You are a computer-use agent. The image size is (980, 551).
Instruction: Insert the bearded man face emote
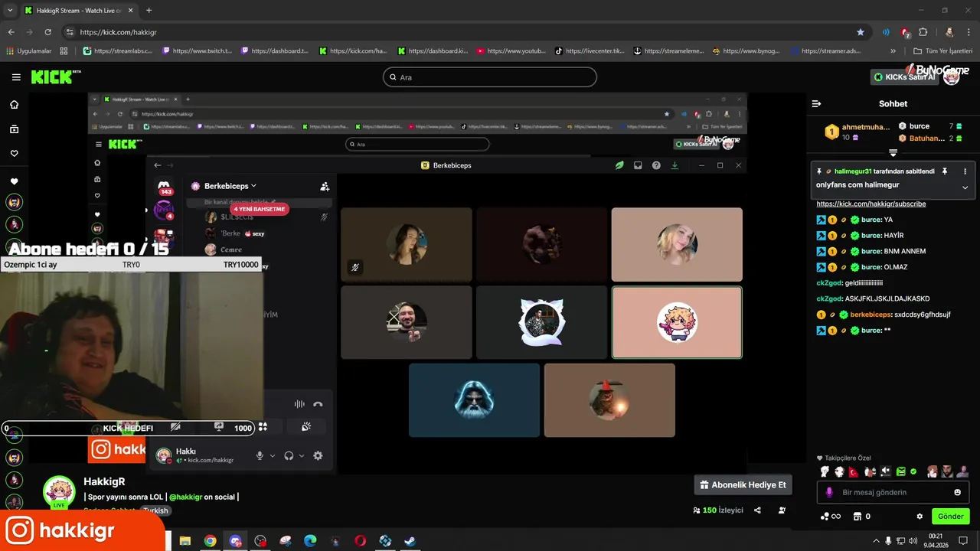pyautogui.click(x=947, y=472)
